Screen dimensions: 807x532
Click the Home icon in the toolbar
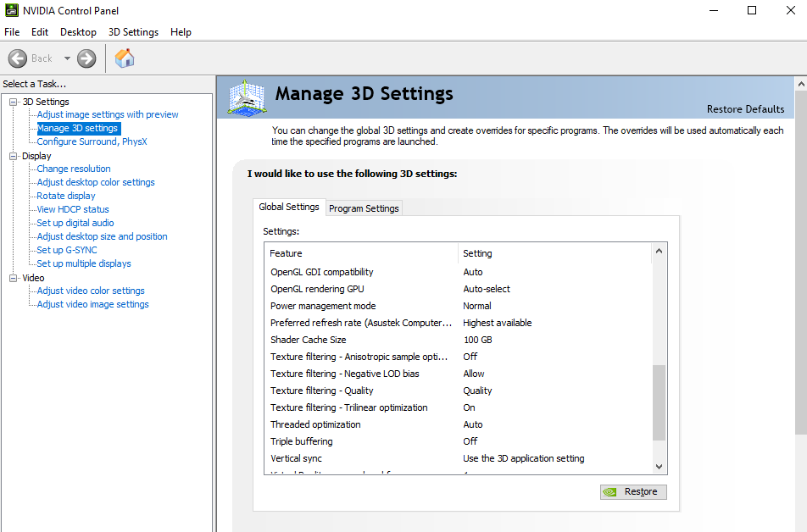124,58
